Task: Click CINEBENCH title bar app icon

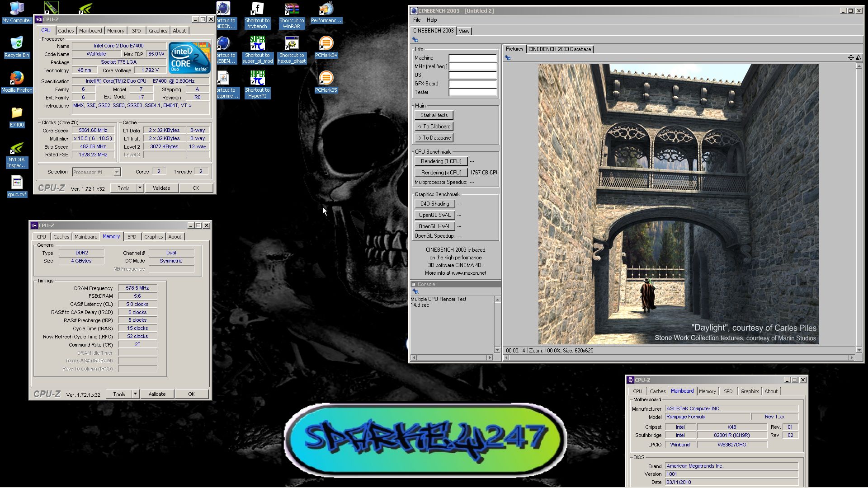Action: click(x=414, y=10)
